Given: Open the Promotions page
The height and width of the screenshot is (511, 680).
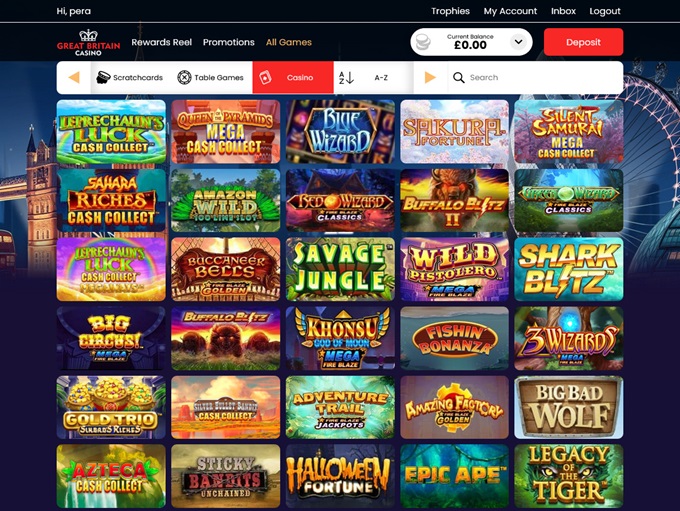Looking at the screenshot, I should 229,42.
